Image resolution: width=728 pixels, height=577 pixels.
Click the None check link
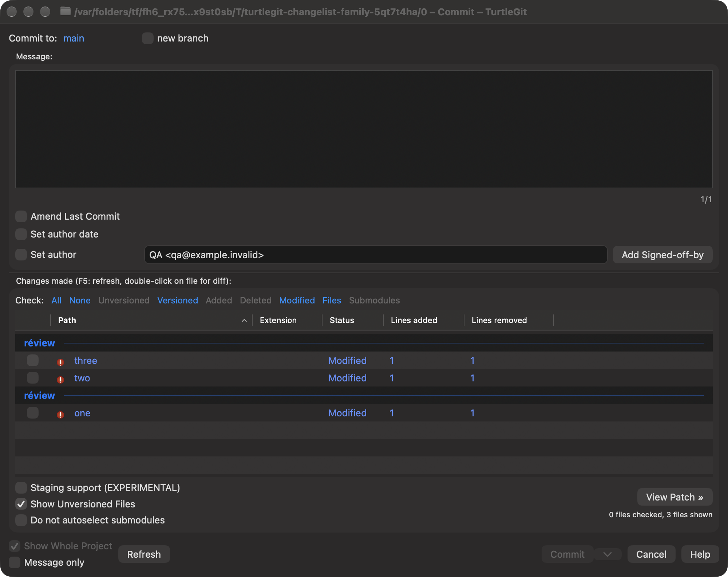80,301
